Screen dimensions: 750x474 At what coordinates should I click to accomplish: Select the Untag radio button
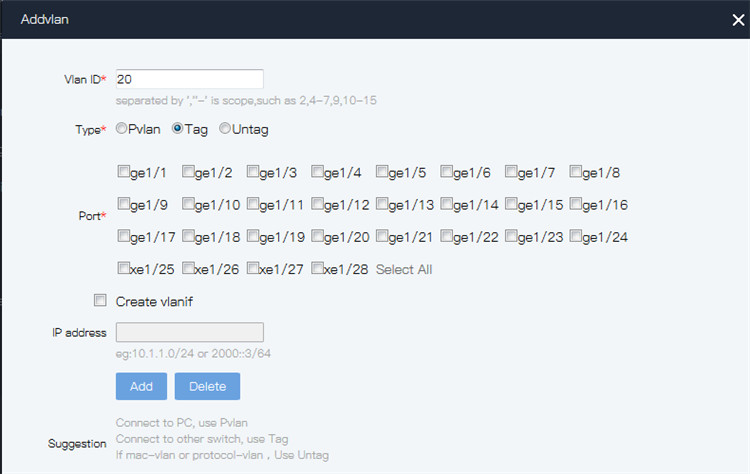[225, 128]
